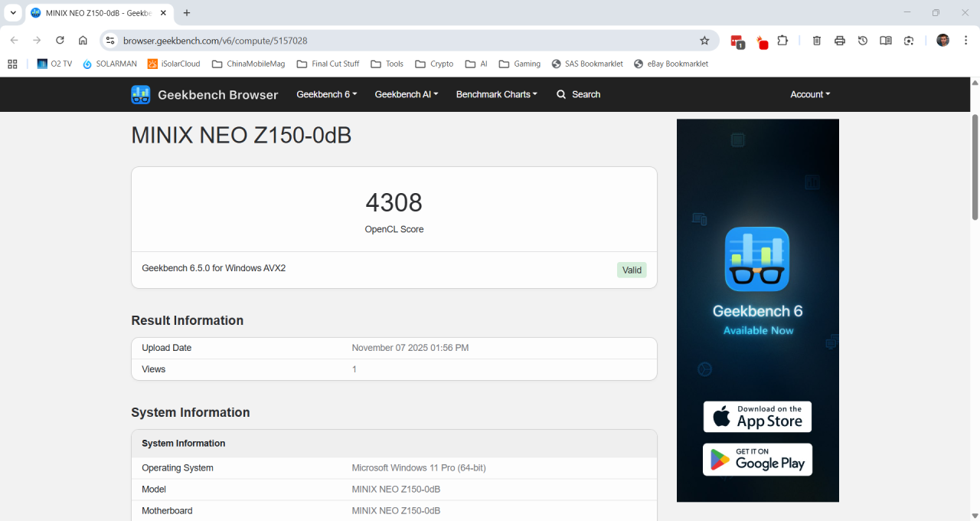Open the Geekbench 6 dropdown menu

point(326,94)
